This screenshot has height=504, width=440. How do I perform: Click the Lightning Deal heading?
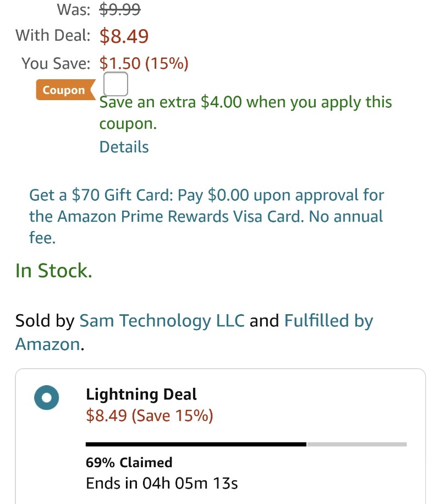tap(141, 394)
